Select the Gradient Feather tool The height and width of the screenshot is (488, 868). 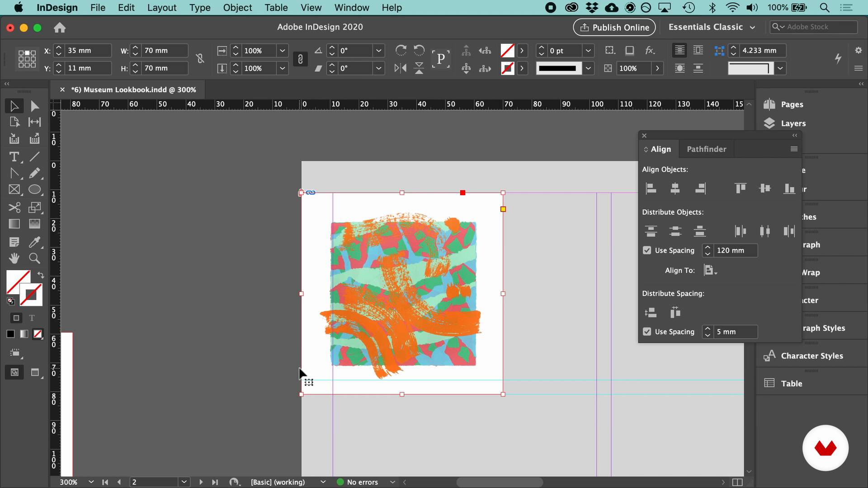pyautogui.click(x=35, y=224)
